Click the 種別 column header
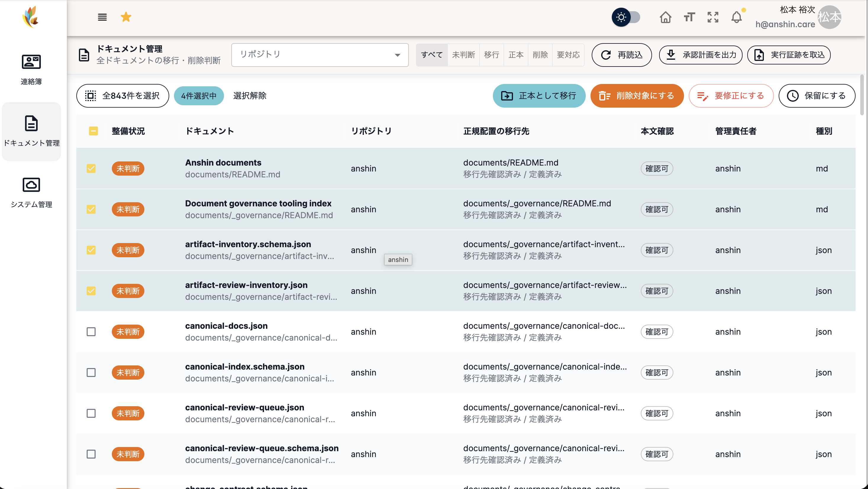This screenshot has height=489, width=868. tap(824, 131)
